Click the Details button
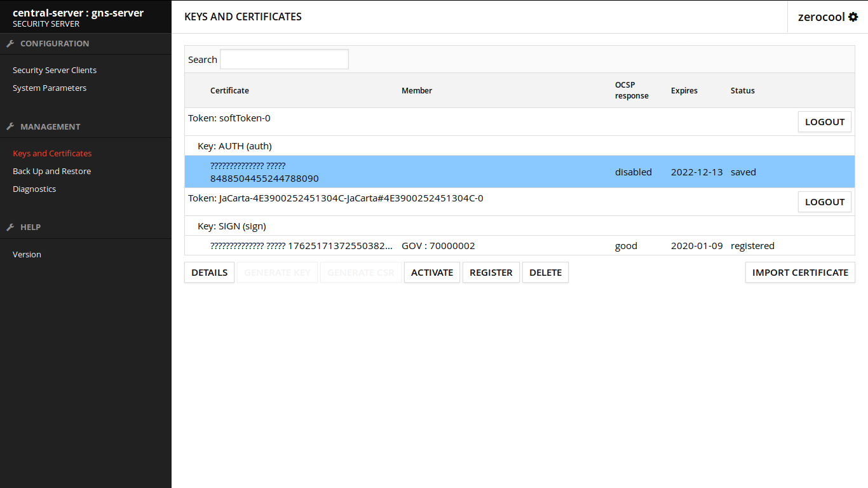The height and width of the screenshot is (488, 868). point(209,273)
